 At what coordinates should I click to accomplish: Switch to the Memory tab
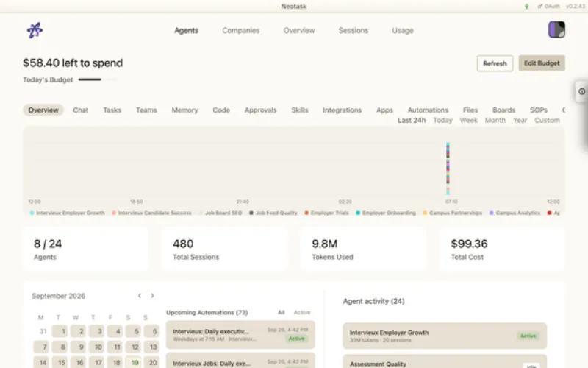185,110
